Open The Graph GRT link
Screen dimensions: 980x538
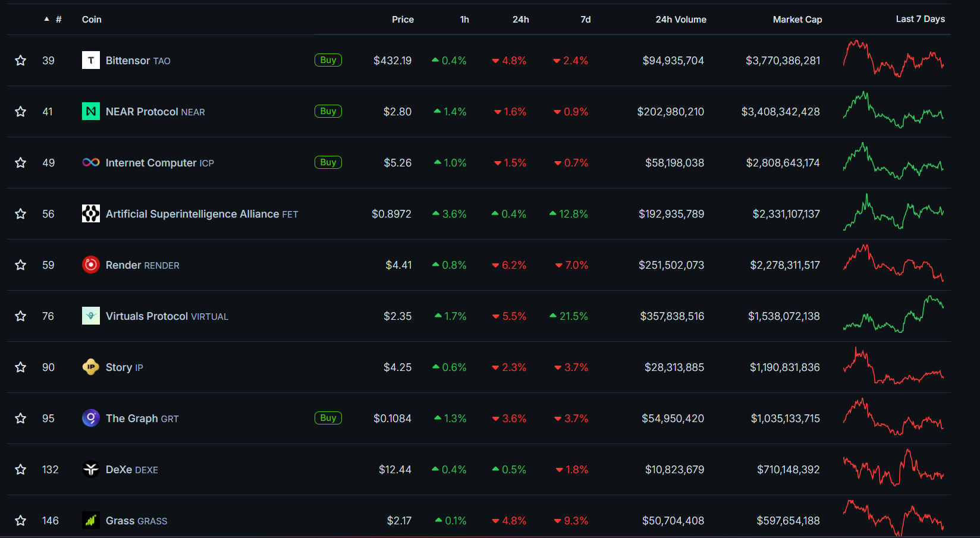(x=142, y=419)
